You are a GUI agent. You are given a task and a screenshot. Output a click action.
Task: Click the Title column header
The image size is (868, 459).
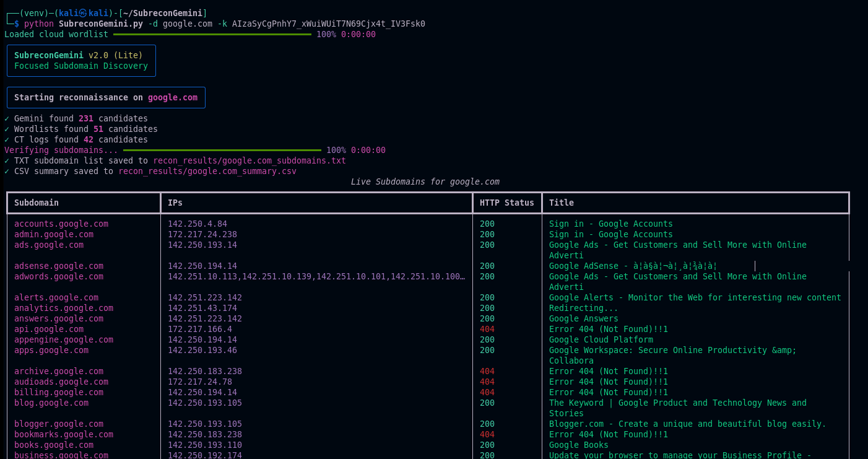point(562,203)
